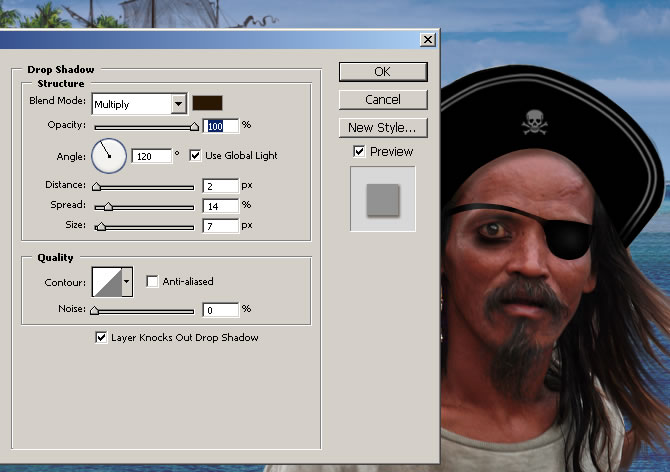Click the Spread value field showing 14
The image size is (670, 472).
pos(220,206)
